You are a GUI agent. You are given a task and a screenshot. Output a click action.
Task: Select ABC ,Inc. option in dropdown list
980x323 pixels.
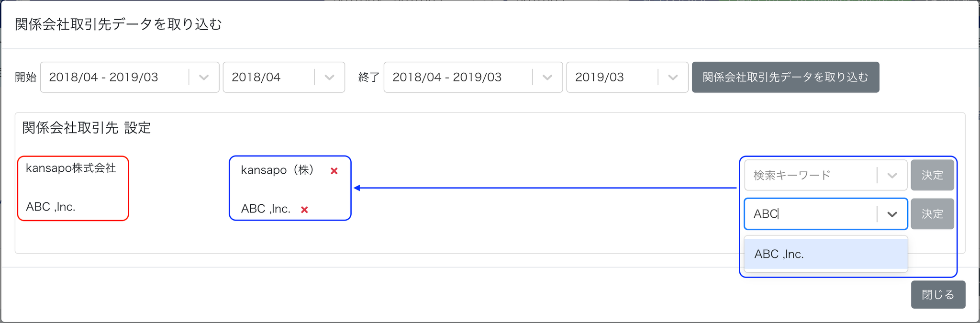click(825, 254)
